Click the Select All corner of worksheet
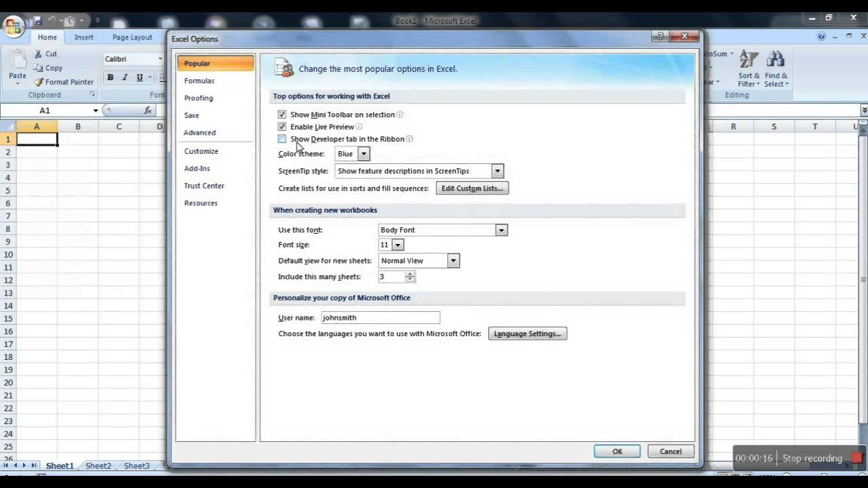 [7, 127]
